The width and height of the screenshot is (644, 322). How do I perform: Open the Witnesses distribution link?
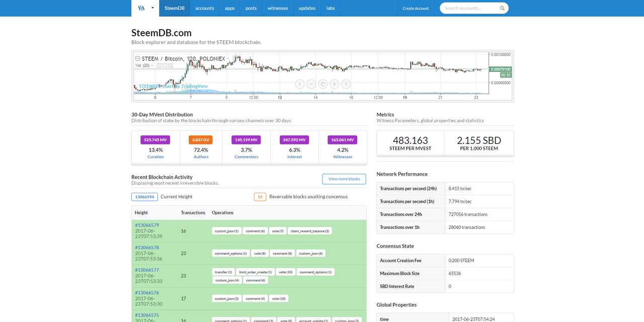(343, 157)
